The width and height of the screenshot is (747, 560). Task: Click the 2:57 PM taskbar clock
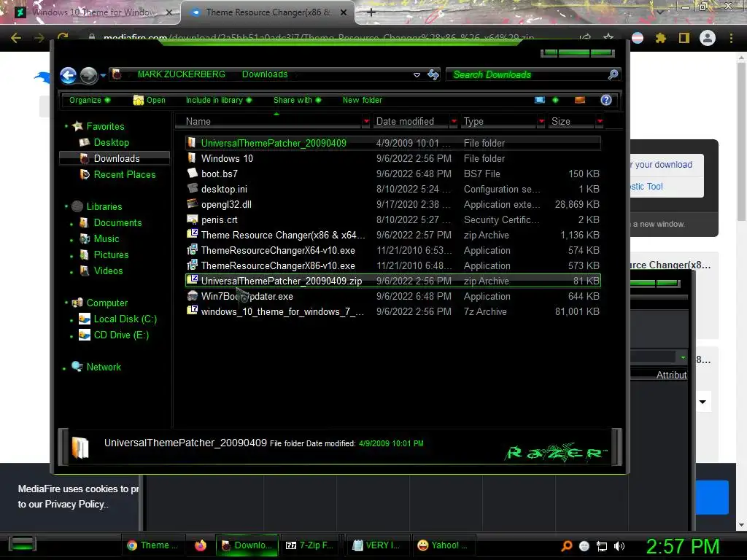(683, 546)
